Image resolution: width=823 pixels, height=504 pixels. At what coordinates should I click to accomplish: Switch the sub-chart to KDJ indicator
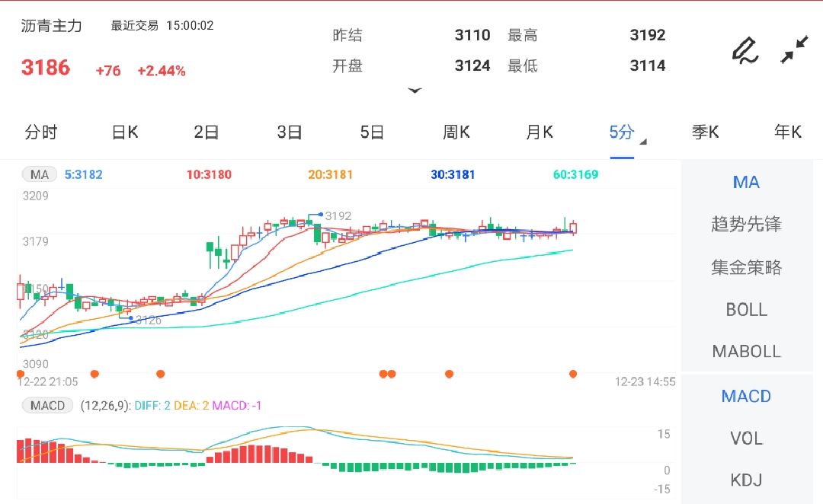click(x=745, y=480)
